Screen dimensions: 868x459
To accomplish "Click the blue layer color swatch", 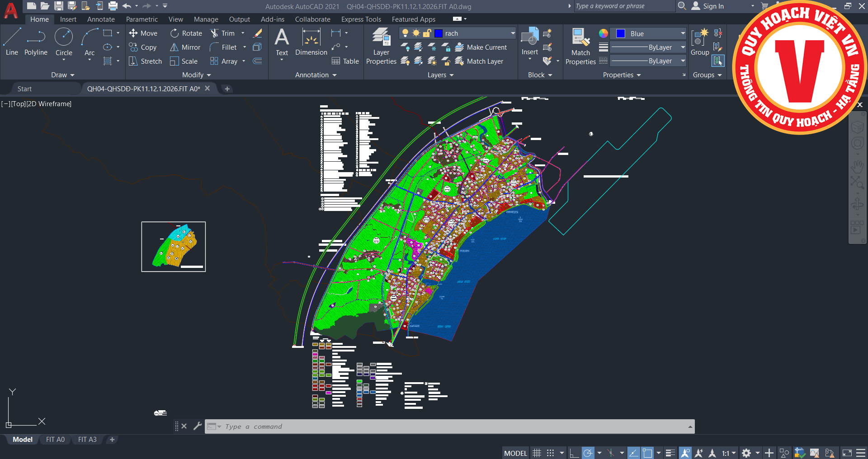I will 439,33.
